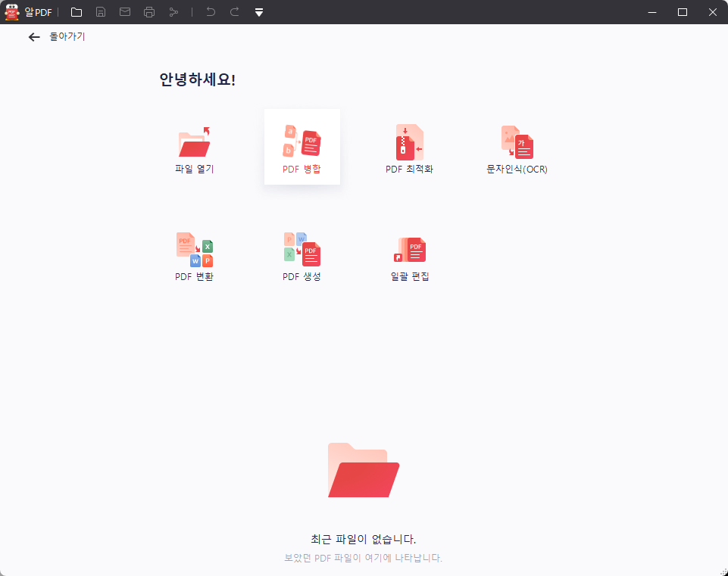Send by email using envelope icon
The image size is (728, 576).
(x=125, y=12)
